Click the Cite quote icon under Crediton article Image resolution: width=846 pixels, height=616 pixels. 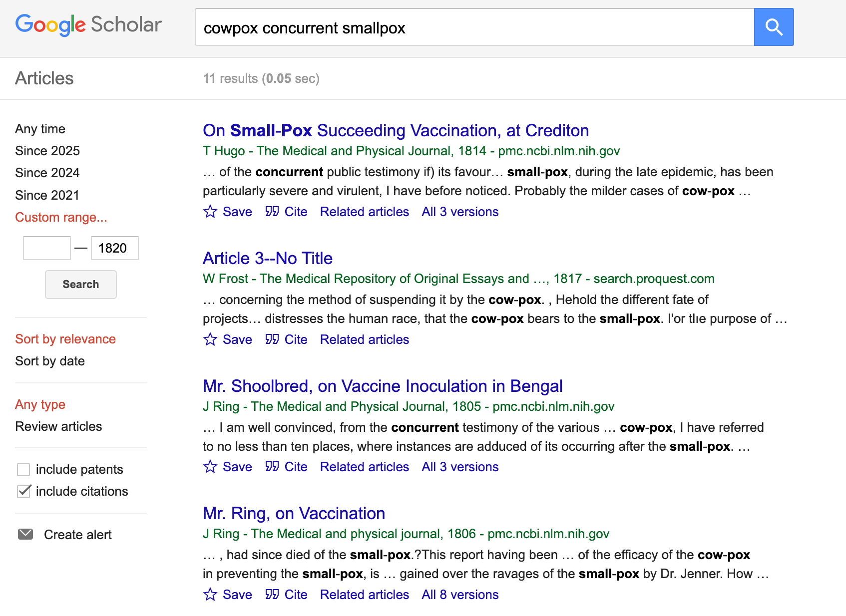(x=272, y=212)
